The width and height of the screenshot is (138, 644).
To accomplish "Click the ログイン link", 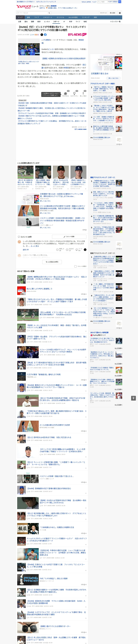I will coord(42,8).
